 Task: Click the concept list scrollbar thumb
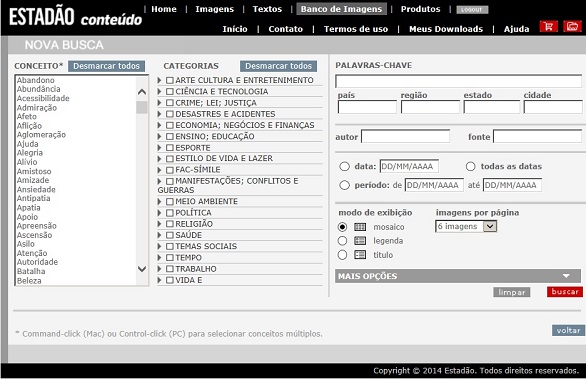coord(142,108)
